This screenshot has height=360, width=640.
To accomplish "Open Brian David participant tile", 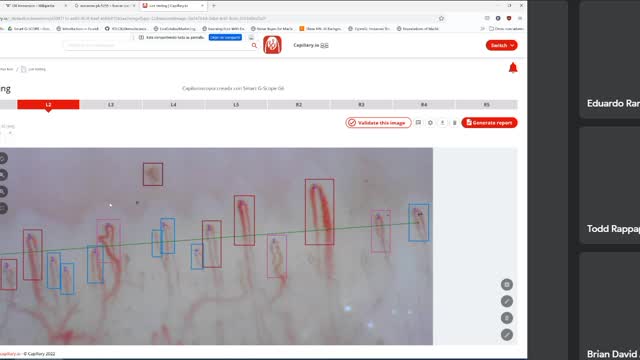I will 610,306.
